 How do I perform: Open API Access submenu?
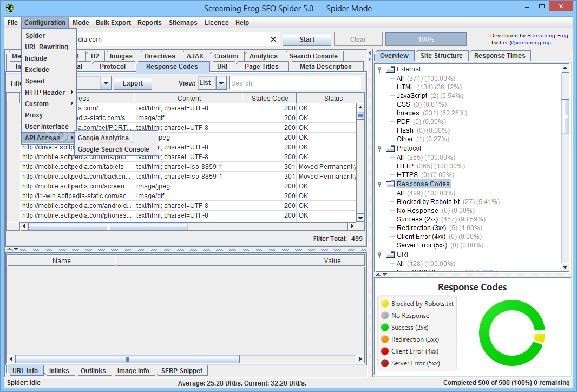click(x=49, y=138)
